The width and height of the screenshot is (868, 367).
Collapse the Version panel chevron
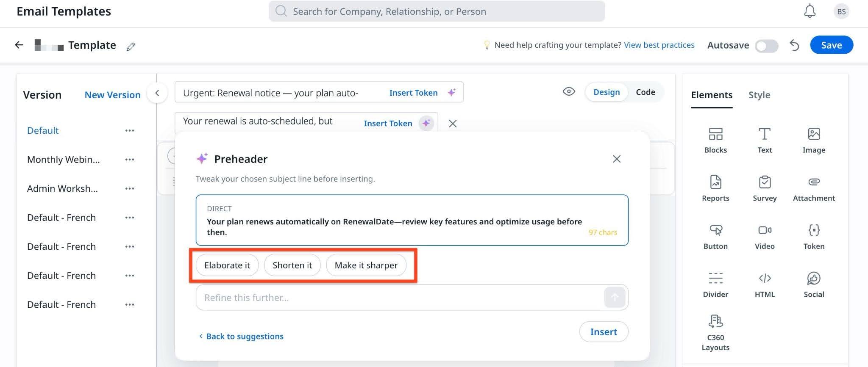(x=157, y=93)
